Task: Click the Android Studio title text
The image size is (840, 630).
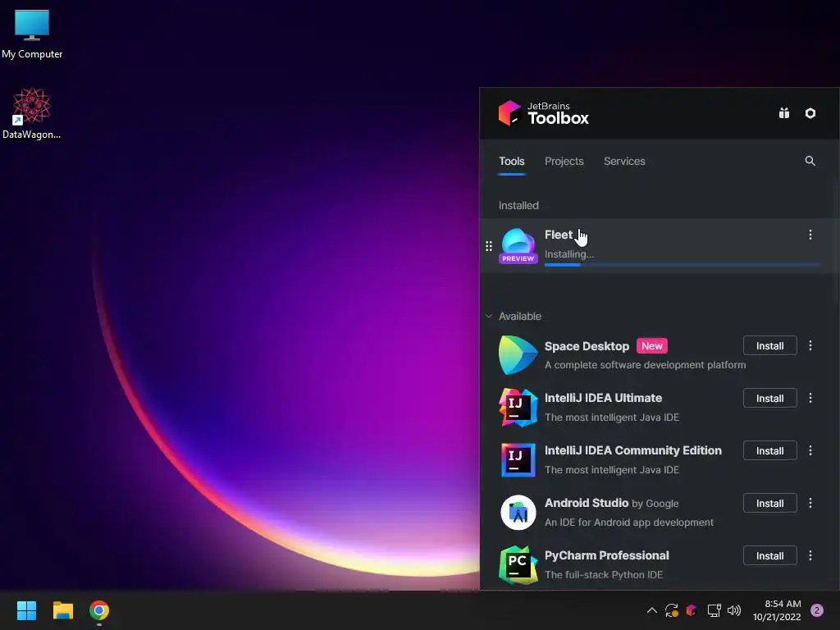Action: coord(586,503)
